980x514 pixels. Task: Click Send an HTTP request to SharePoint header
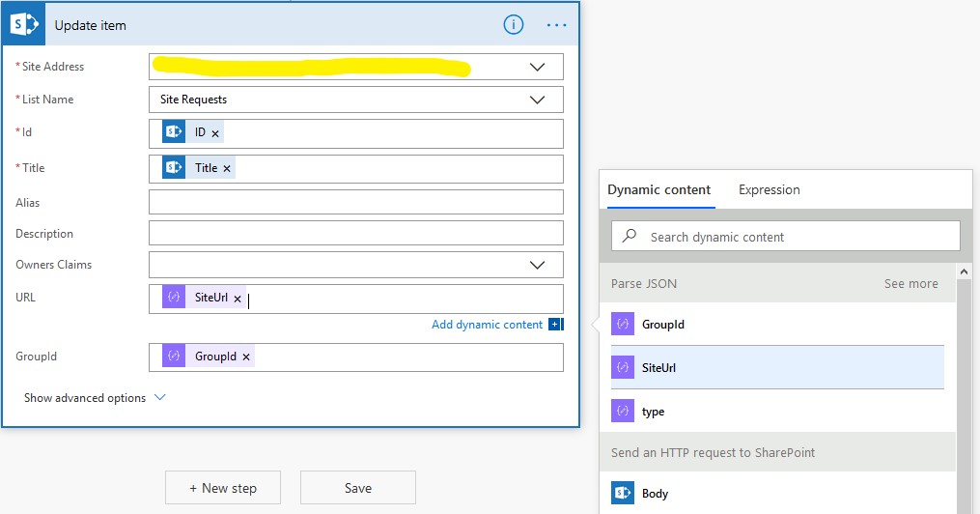click(x=777, y=452)
